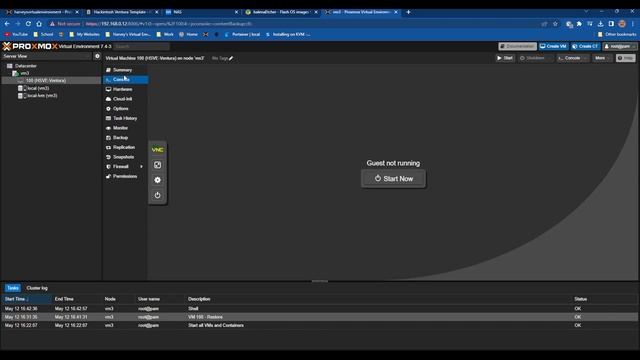Click the Documentation button
The image size is (640, 360).
[x=517, y=46]
